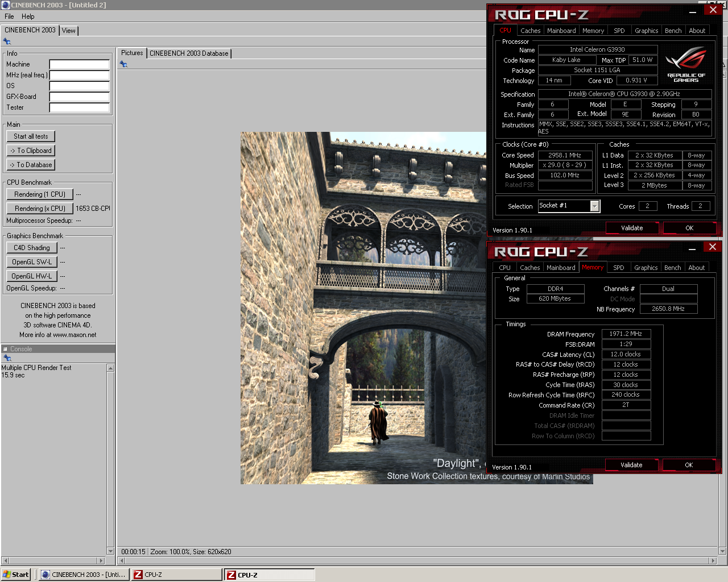Open Bench tab in upper CPU-Z window
Viewport: 728px width, 582px height.
(673, 31)
